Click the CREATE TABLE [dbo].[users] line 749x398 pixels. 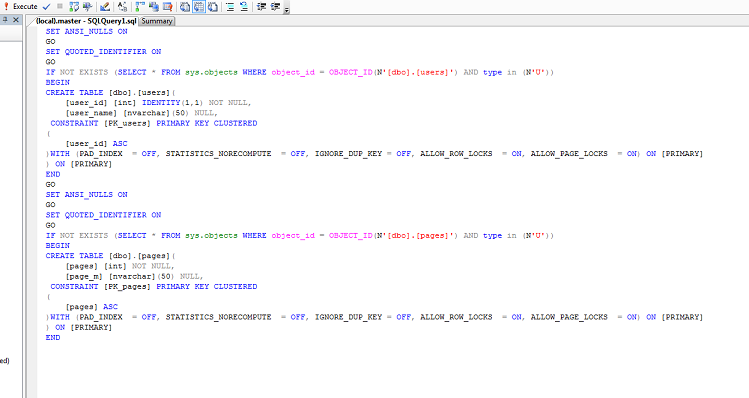point(110,93)
